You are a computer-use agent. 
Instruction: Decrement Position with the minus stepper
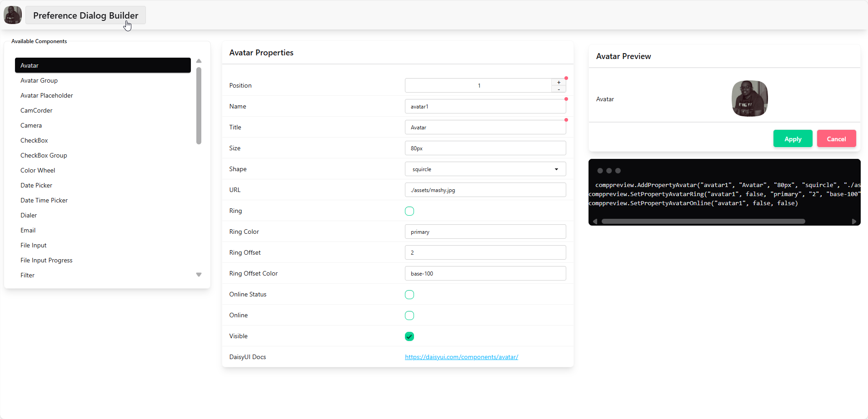(559, 89)
